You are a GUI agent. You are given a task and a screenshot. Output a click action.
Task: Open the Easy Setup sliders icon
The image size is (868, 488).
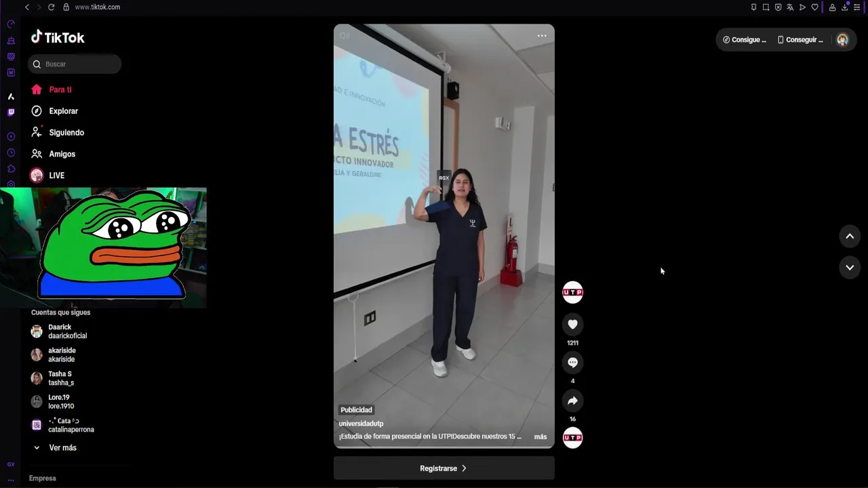857,7
